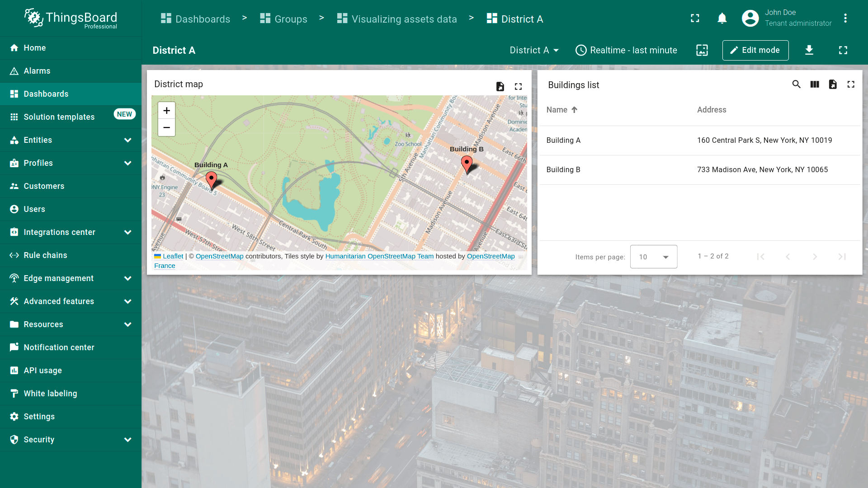Open user menu three-dot icon
This screenshot has width=868, height=488.
(845, 19)
